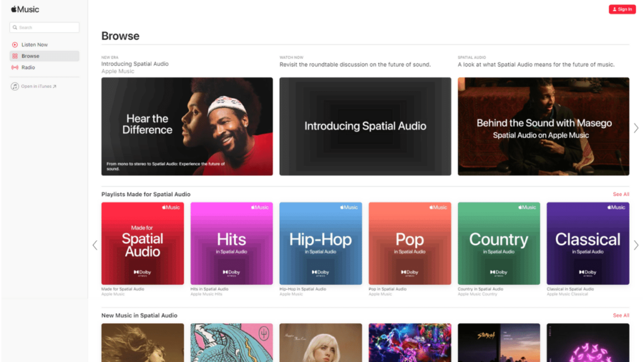See All new music in Spatial Audio

[x=621, y=315]
